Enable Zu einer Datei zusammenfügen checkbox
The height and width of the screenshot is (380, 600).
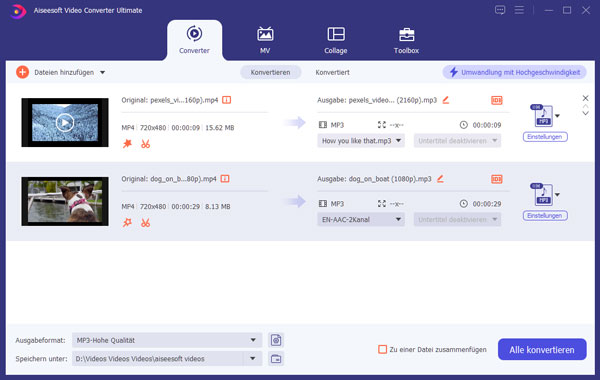point(382,349)
